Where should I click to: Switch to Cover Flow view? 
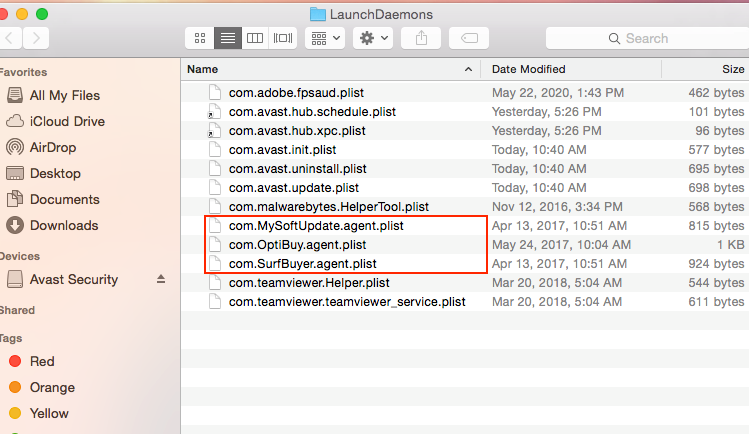point(283,38)
